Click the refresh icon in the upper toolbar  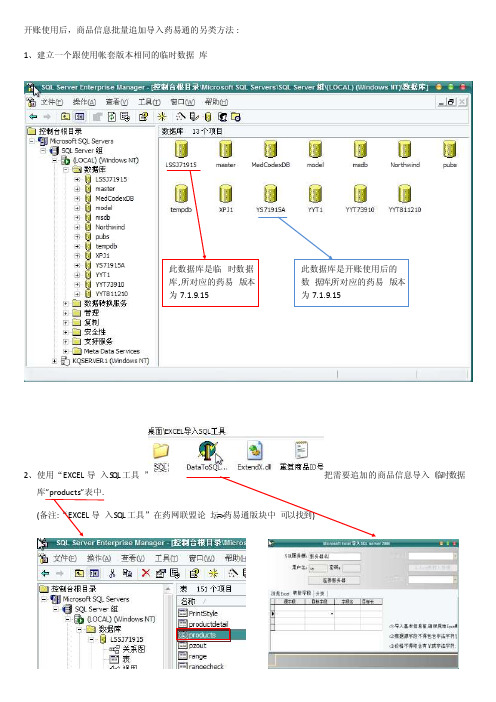111,117
